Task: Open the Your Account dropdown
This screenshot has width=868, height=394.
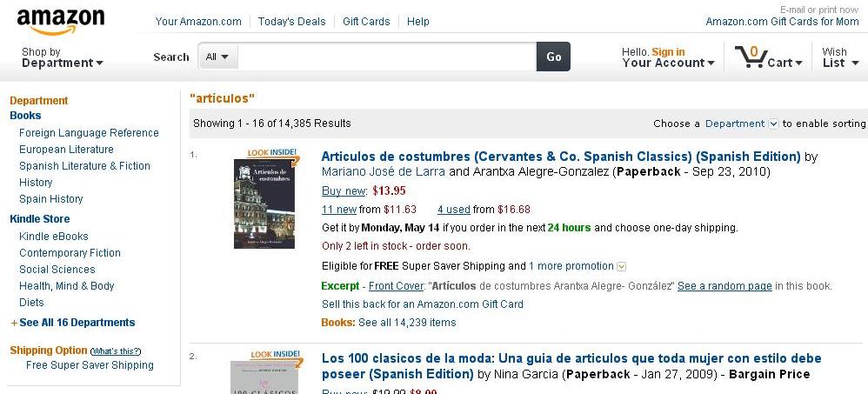Action: 668,63
